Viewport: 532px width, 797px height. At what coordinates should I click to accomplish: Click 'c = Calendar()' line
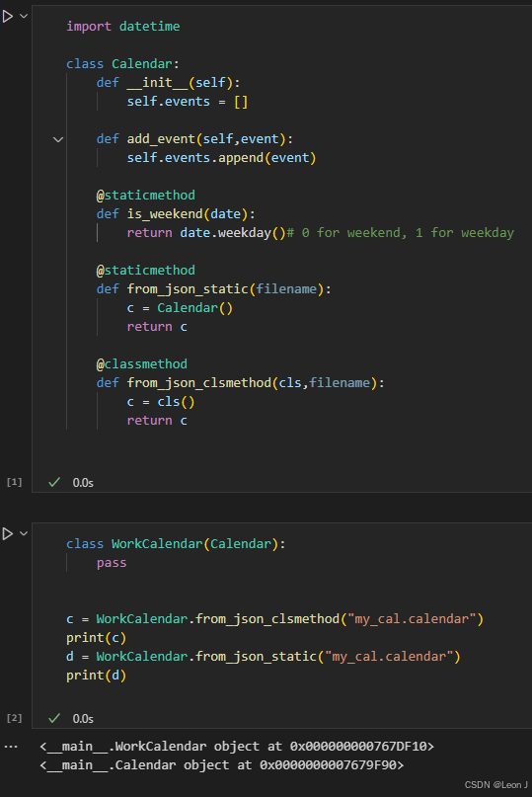click(180, 308)
